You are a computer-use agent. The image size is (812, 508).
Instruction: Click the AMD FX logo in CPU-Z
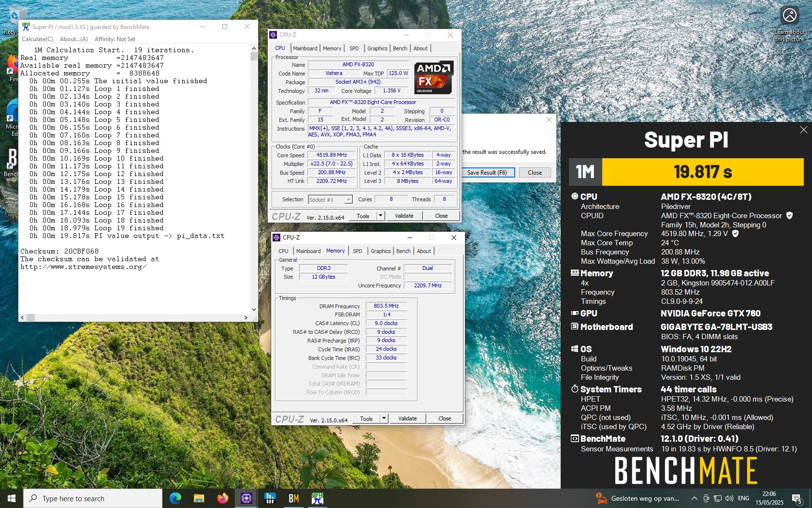pyautogui.click(x=433, y=77)
